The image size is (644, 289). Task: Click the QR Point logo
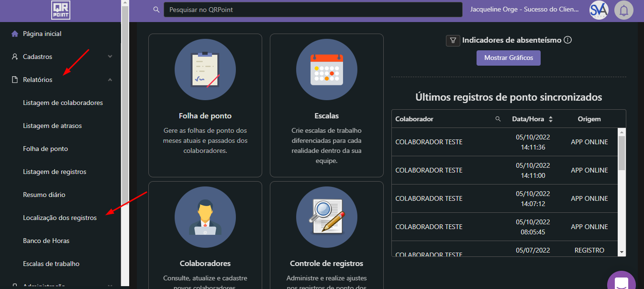pos(61,10)
